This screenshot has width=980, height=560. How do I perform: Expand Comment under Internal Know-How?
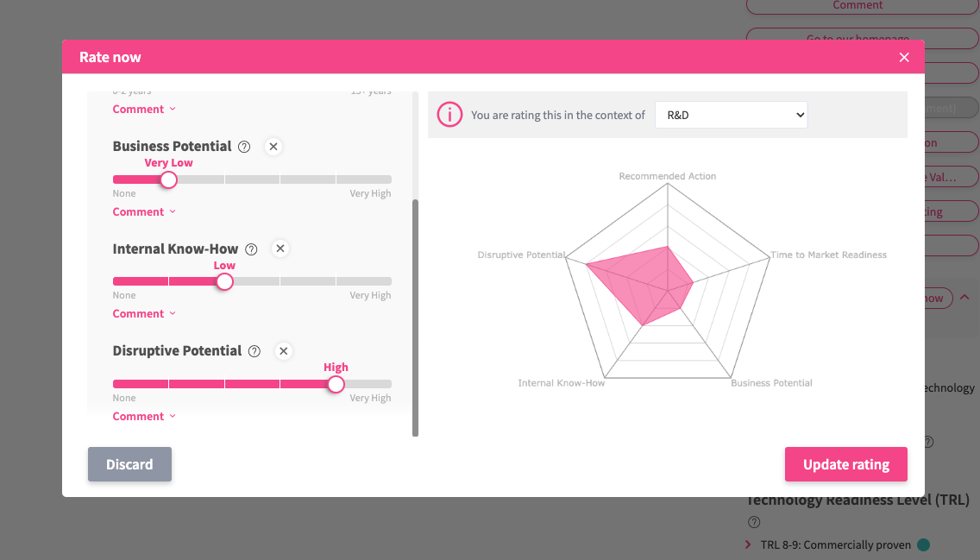[144, 313]
